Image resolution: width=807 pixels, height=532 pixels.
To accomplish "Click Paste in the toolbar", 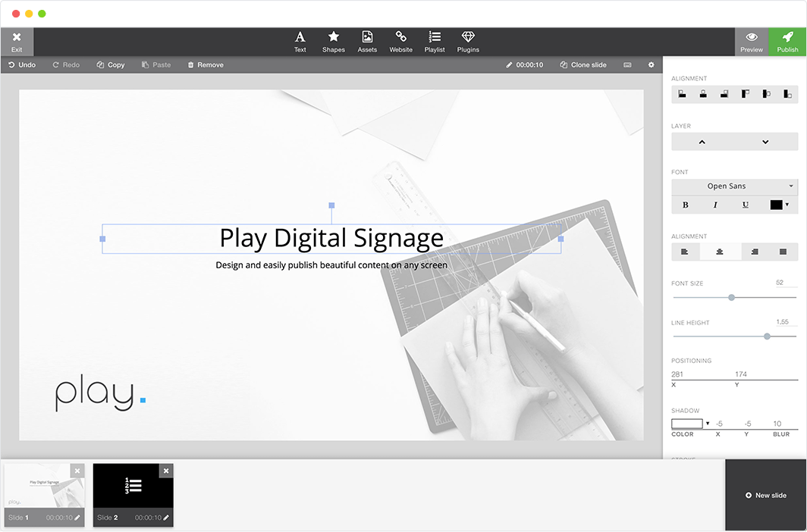I will (x=156, y=64).
